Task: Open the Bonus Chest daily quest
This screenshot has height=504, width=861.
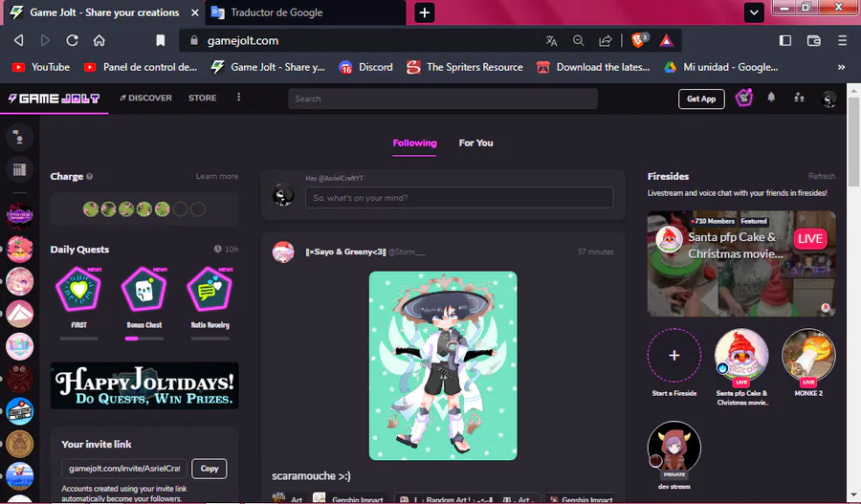Action: (144, 298)
